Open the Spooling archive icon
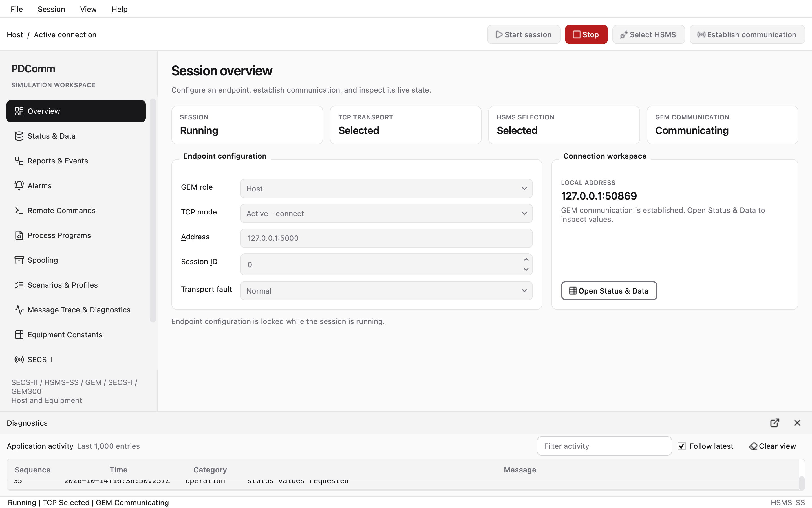This screenshot has width=812, height=508. 19,260
